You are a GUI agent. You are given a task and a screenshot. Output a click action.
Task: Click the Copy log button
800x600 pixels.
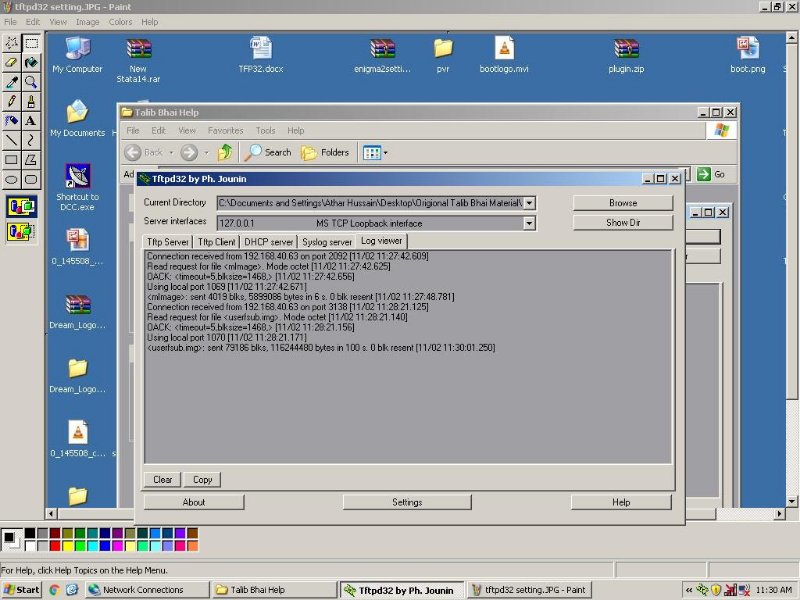click(x=202, y=480)
